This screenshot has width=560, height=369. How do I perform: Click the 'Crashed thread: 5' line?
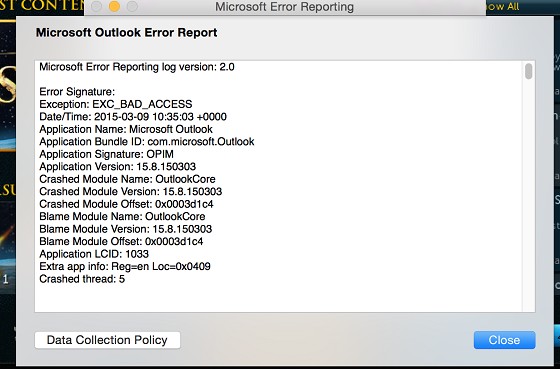(82, 279)
